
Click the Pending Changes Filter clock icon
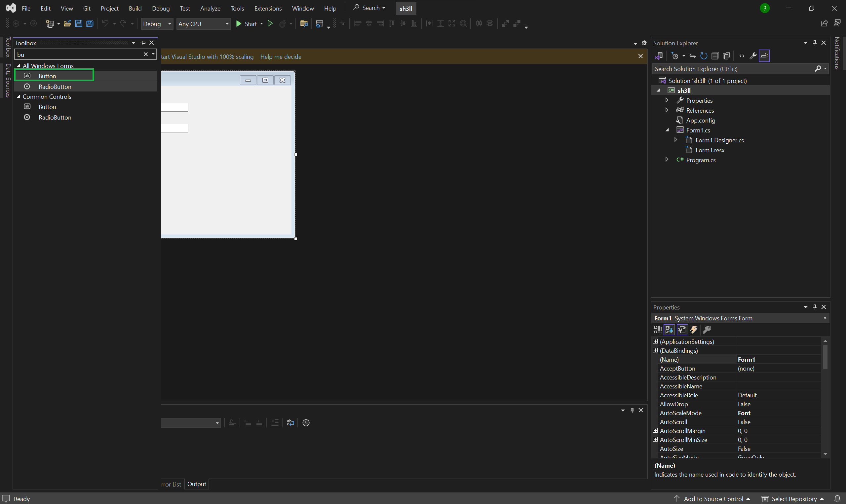tap(675, 56)
